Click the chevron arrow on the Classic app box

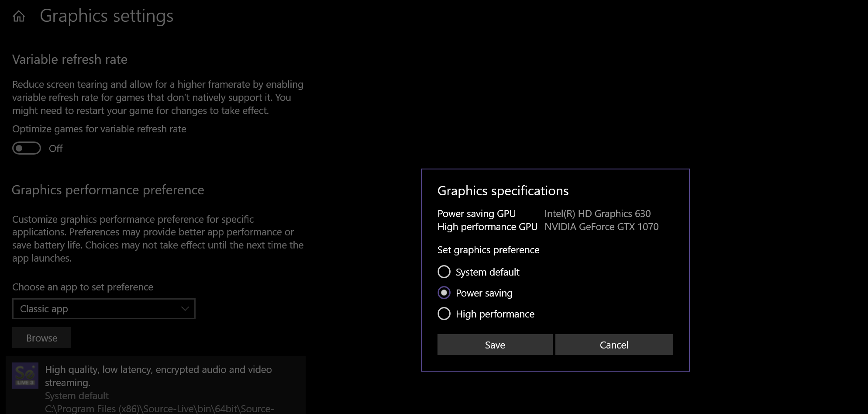click(x=185, y=309)
